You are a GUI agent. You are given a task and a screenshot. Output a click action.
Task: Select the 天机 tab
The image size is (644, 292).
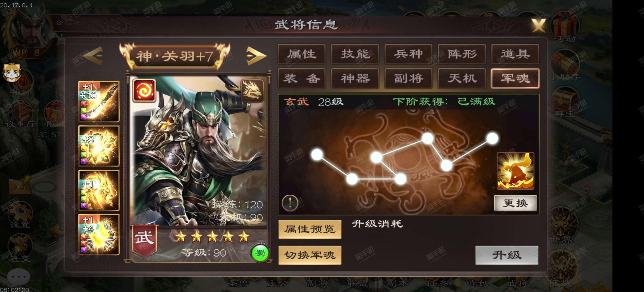(x=462, y=78)
